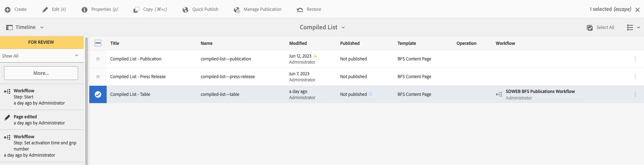Screen dimensions: 644x165
Task: Click the Edit pencil icon
Action: tap(45, 10)
